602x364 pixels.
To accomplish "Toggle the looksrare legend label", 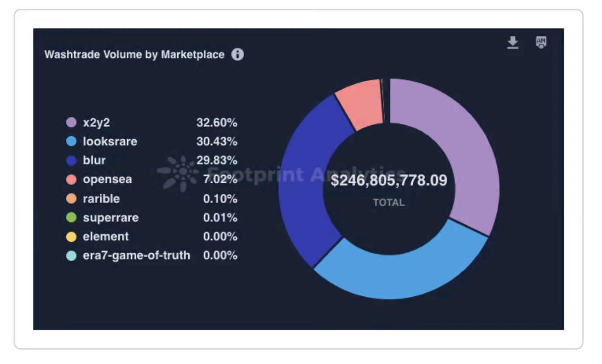I will coord(110,141).
